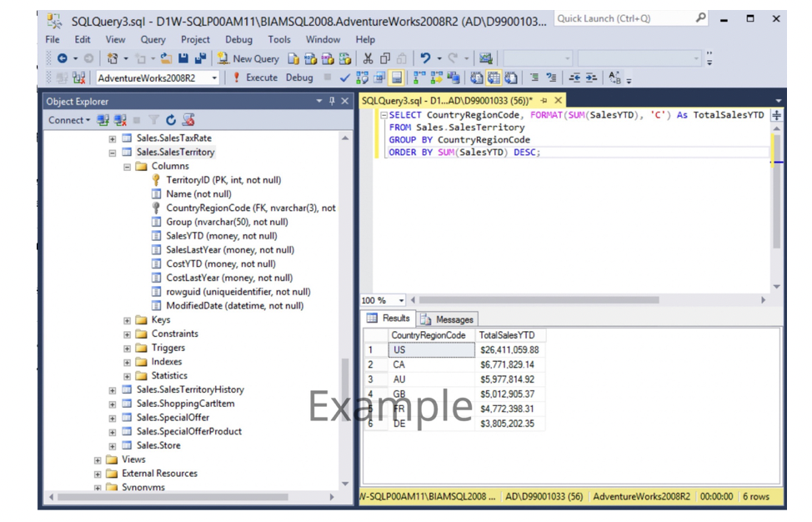Click the Disconnect icon in Object Explorer

[120, 120]
